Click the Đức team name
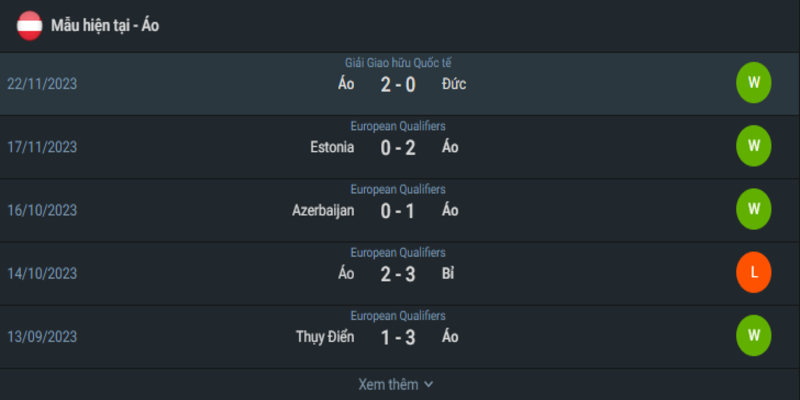This screenshot has width=800, height=400. [454, 84]
